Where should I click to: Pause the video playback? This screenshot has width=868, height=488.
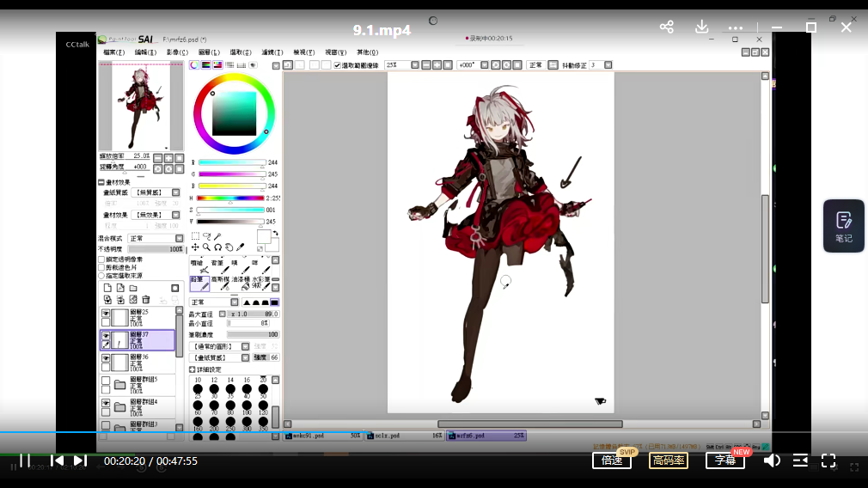pyautogui.click(x=25, y=461)
